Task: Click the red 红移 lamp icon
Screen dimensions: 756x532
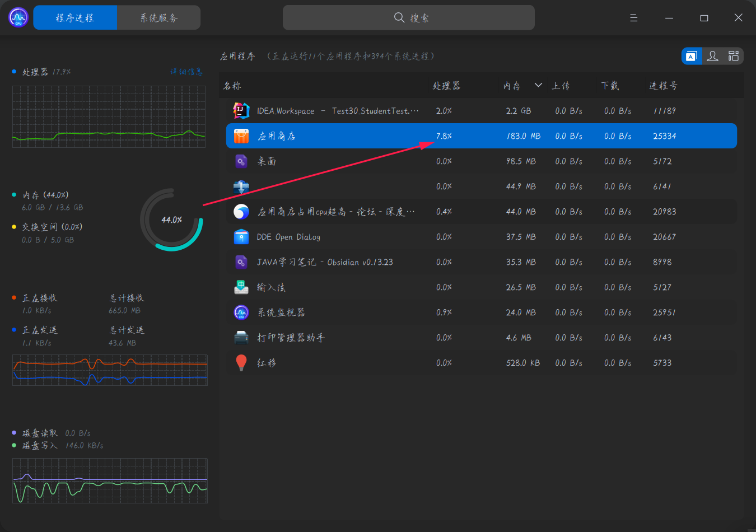Action: [241, 362]
